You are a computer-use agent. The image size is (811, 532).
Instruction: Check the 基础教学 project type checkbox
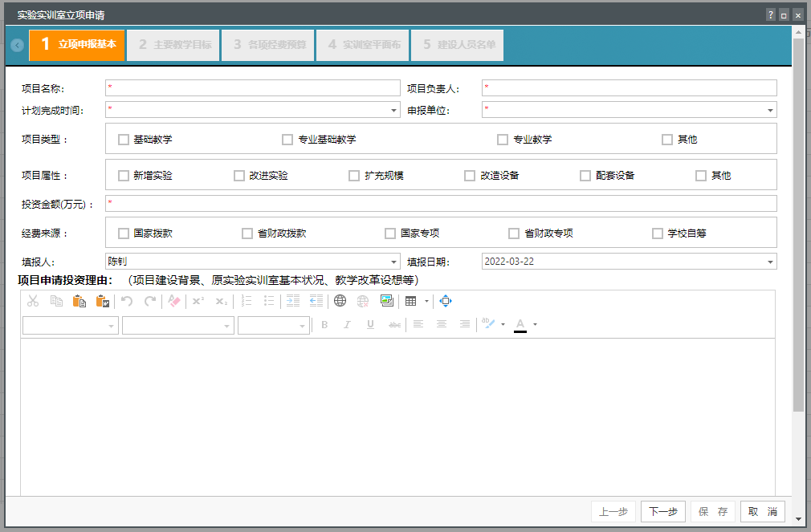[x=124, y=140]
